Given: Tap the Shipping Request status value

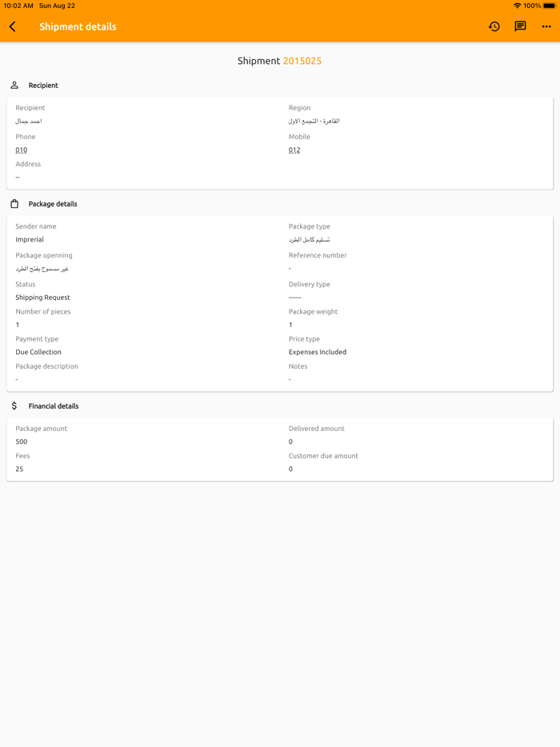Looking at the screenshot, I should [x=42, y=298].
